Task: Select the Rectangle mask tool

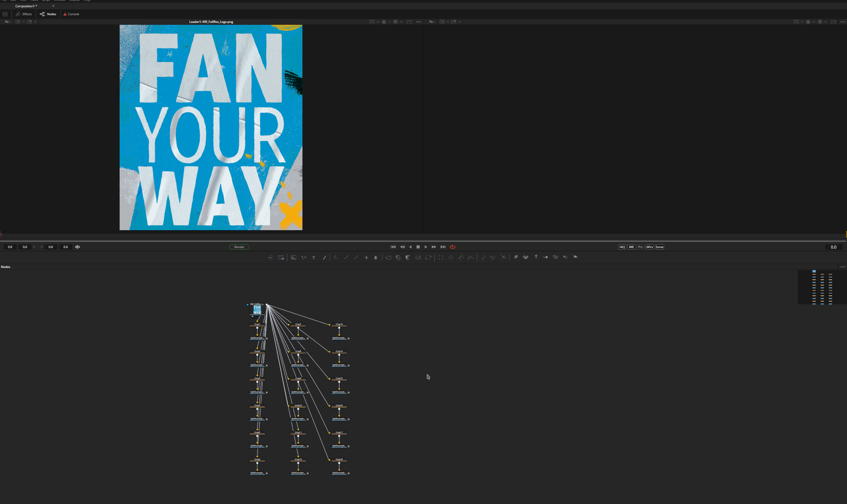Action: [441, 258]
